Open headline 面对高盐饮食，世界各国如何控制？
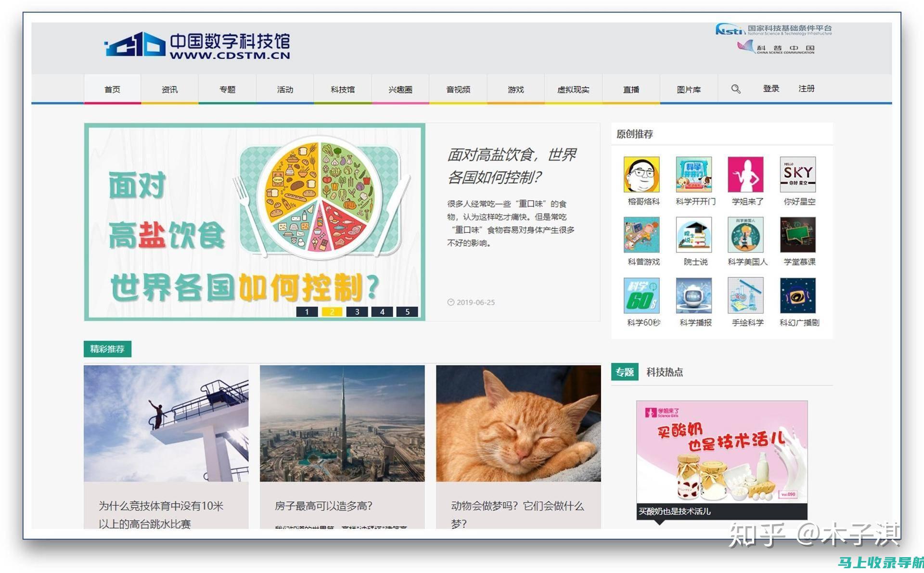The width and height of the screenshot is (924, 573). [512, 166]
